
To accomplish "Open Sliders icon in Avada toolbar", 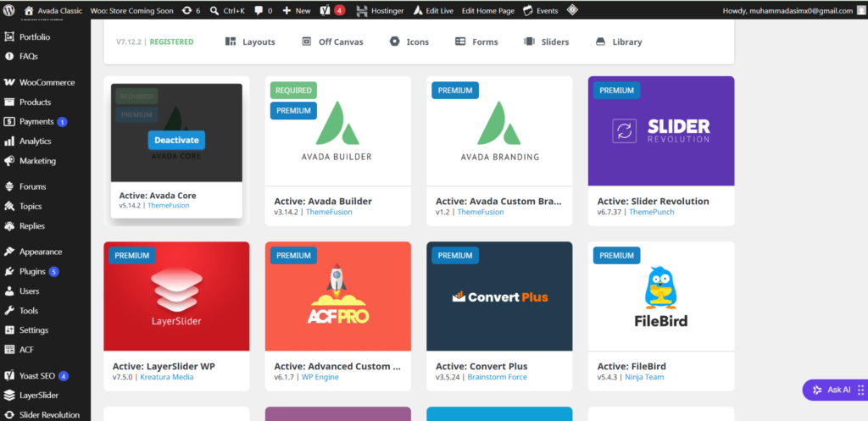I will 529,42.
